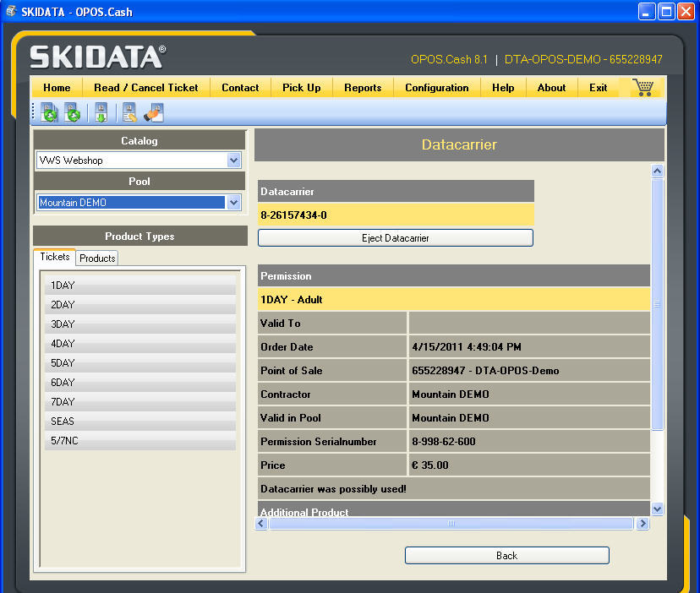
Task: Select the Tickets tab
Action: tap(55, 257)
